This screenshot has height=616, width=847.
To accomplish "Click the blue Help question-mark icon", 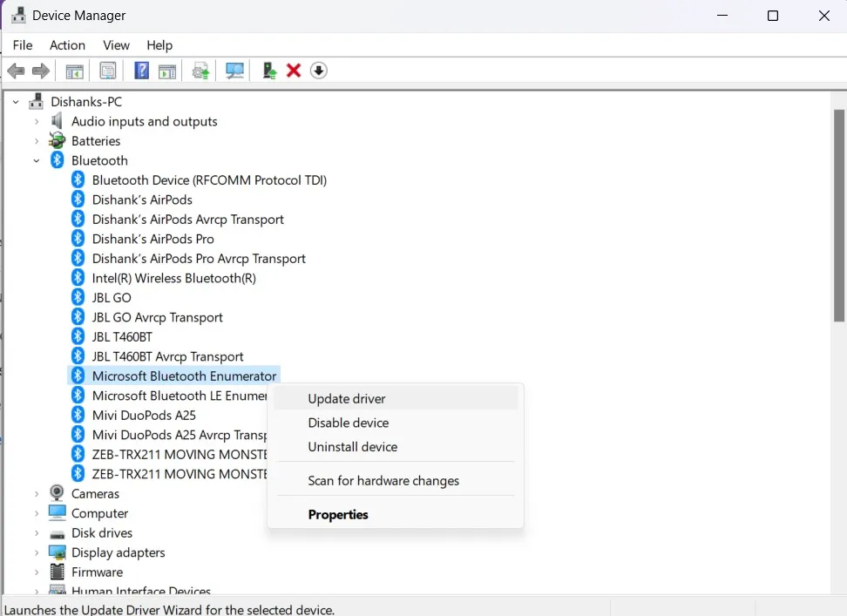I will [x=141, y=71].
